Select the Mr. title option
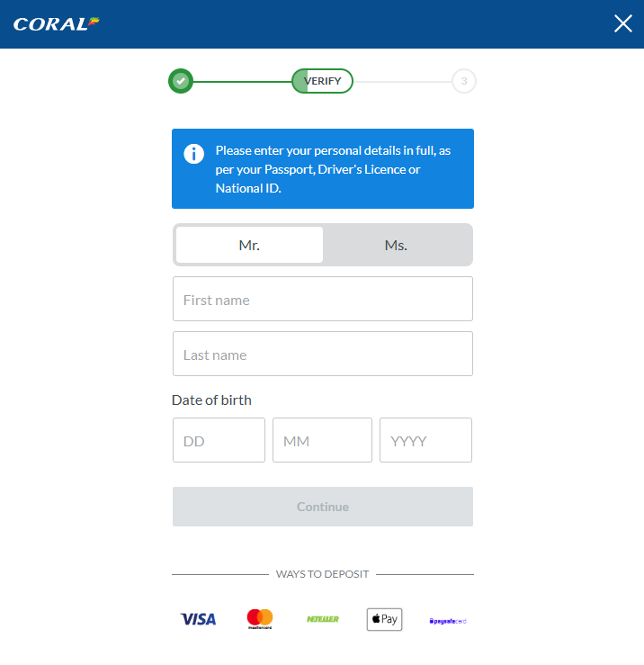This screenshot has width=644, height=665. tap(249, 245)
